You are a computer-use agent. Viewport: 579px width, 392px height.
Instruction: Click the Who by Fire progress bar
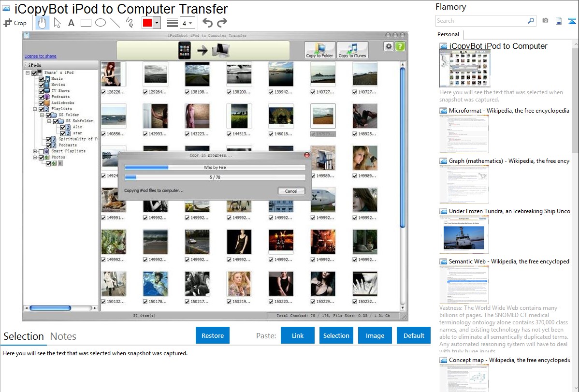[x=215, y=167]
